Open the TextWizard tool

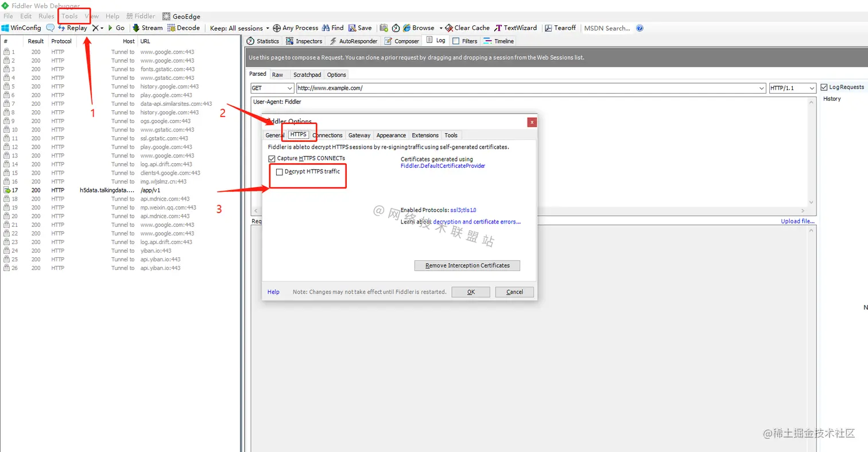(x=516, y=28)
